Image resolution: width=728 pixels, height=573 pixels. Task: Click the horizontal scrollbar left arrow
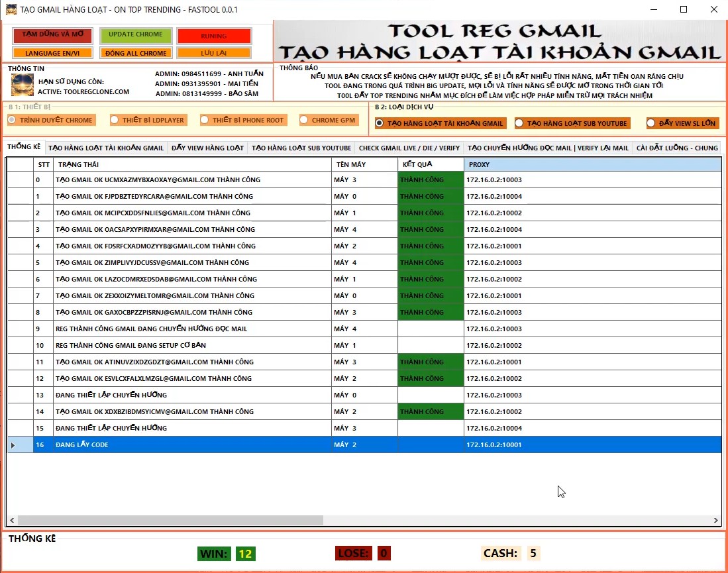click(12, 521)
